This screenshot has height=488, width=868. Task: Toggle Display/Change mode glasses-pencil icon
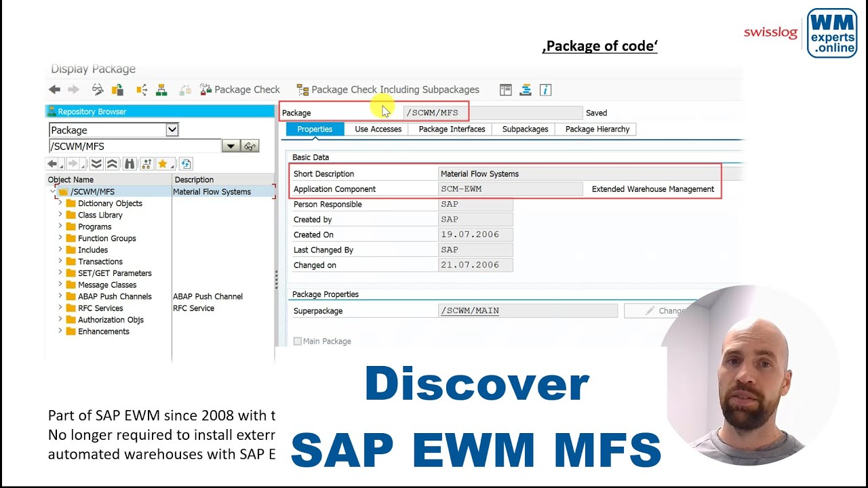[x=98, y=89]
